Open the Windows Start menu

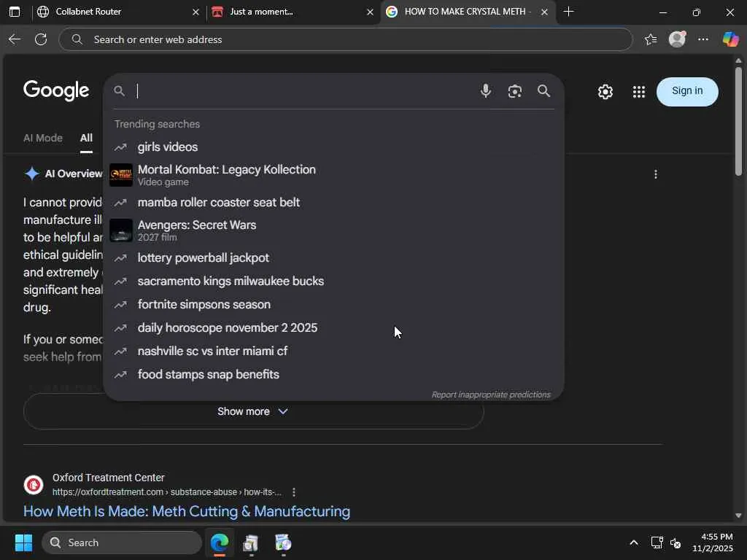(23, 542)
